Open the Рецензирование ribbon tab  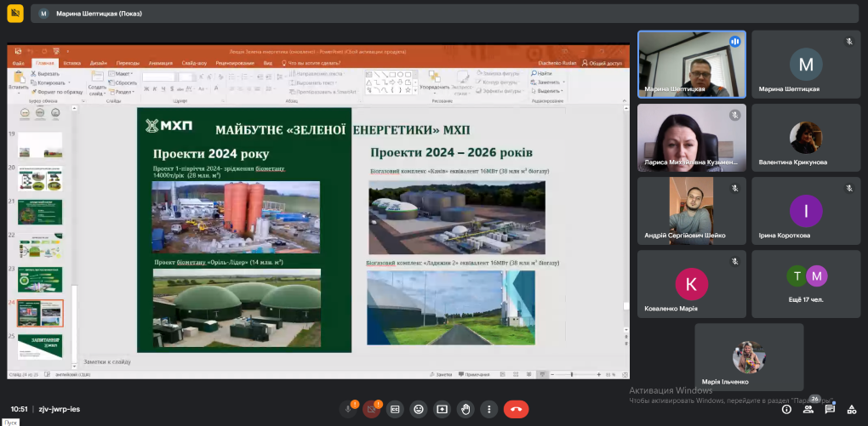[235, 63]
